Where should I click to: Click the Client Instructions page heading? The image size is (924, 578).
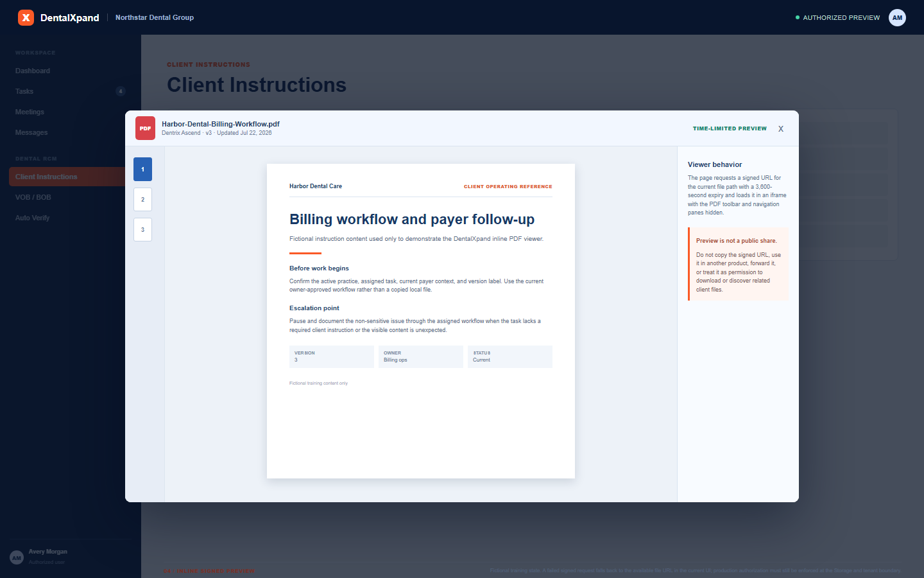(x=257, y=85)
